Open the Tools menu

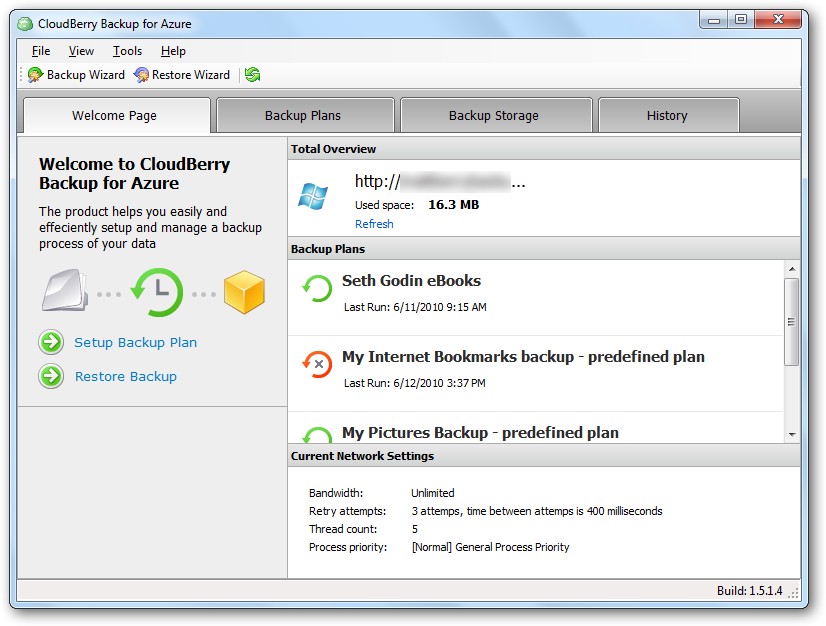click(x=127, y=51)
